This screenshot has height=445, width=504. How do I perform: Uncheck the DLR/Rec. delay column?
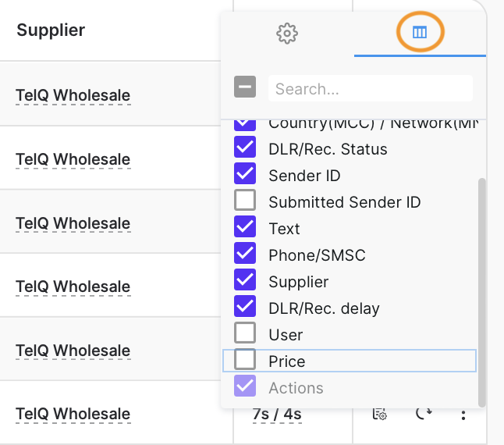(245, 306)
